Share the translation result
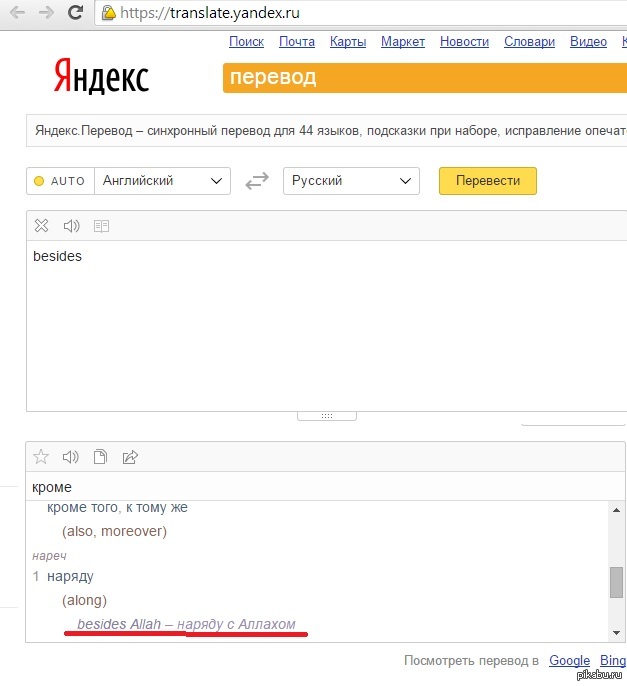The image size is (627, 686). pos(130,457)
